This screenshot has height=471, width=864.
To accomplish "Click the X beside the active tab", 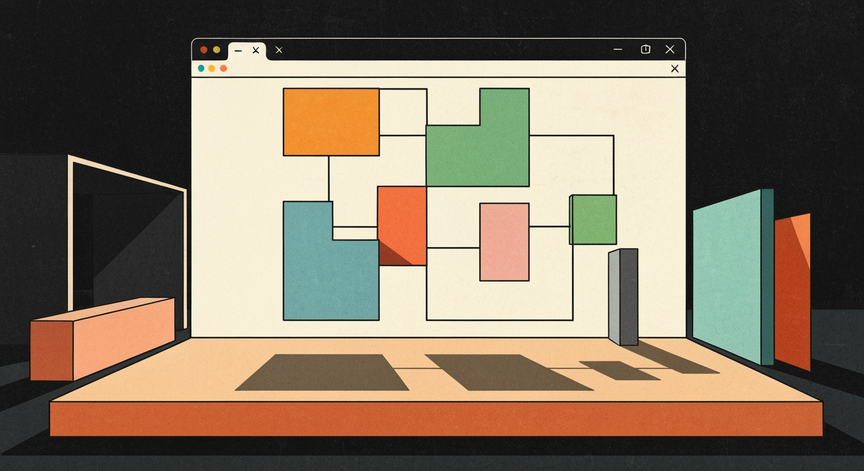I will pos(279,50).
